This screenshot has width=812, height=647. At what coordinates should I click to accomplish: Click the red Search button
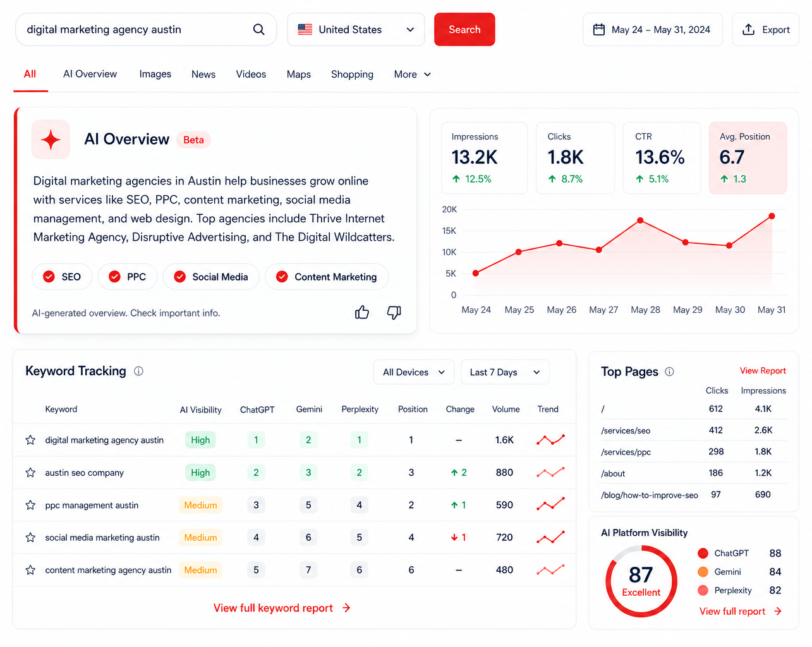(464, 30)
